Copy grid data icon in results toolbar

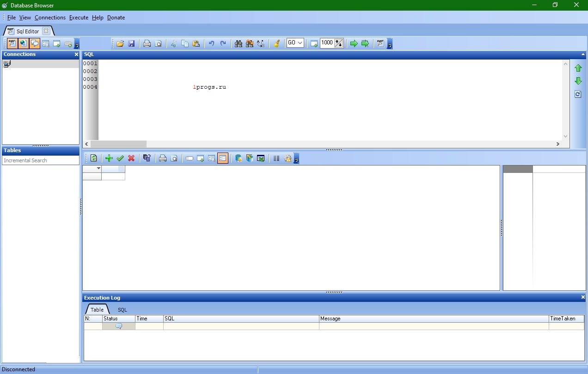click(147, 158)
